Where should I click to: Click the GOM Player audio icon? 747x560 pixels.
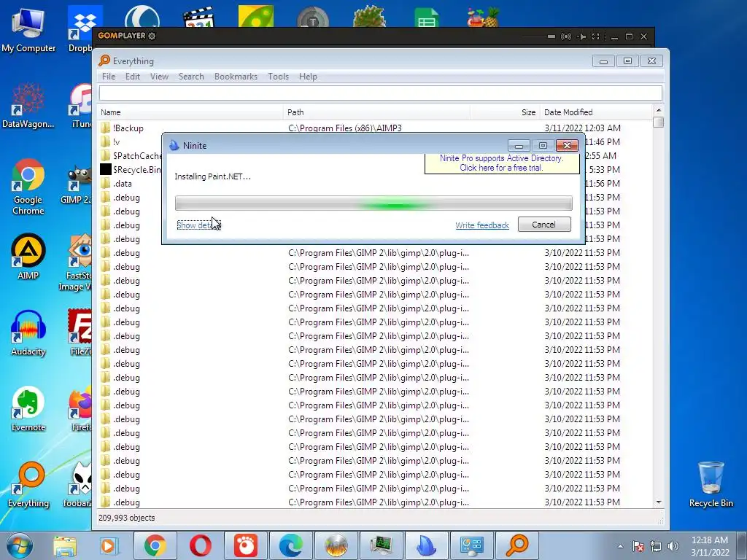[566, 36]
